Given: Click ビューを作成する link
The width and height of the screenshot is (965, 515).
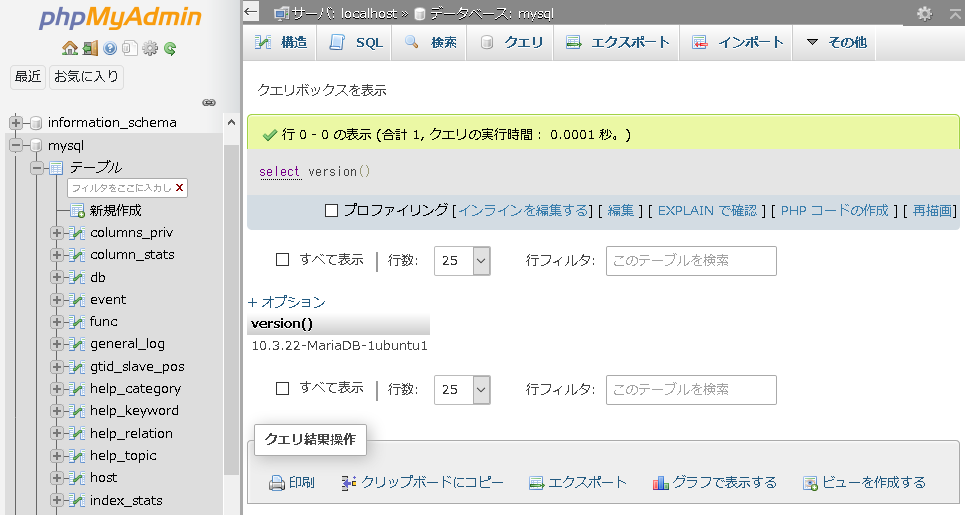Looking at the screenshot, I should pyautogui.click(x=865, y=483).
